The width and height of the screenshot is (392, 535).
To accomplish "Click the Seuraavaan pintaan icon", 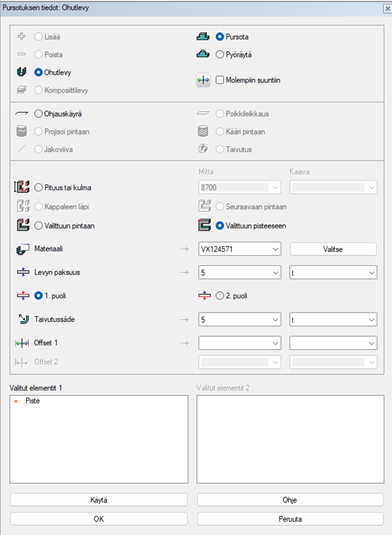I will (204, 206).
